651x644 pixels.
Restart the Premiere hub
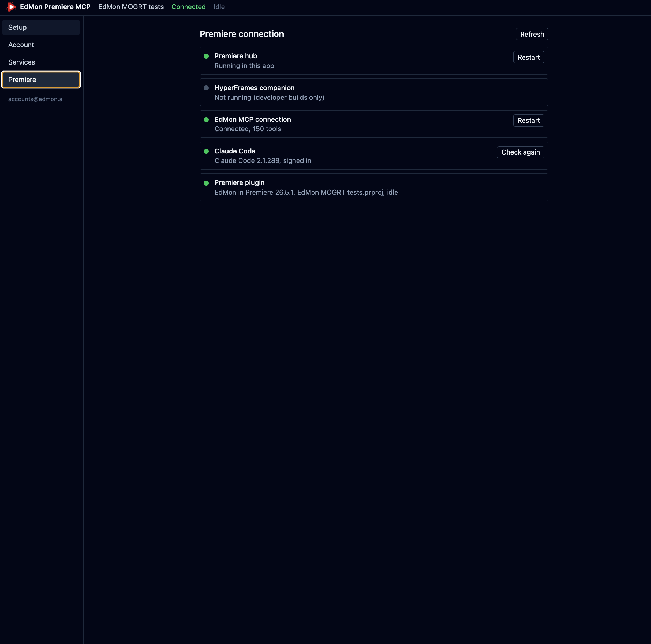[x=528, y=57]
